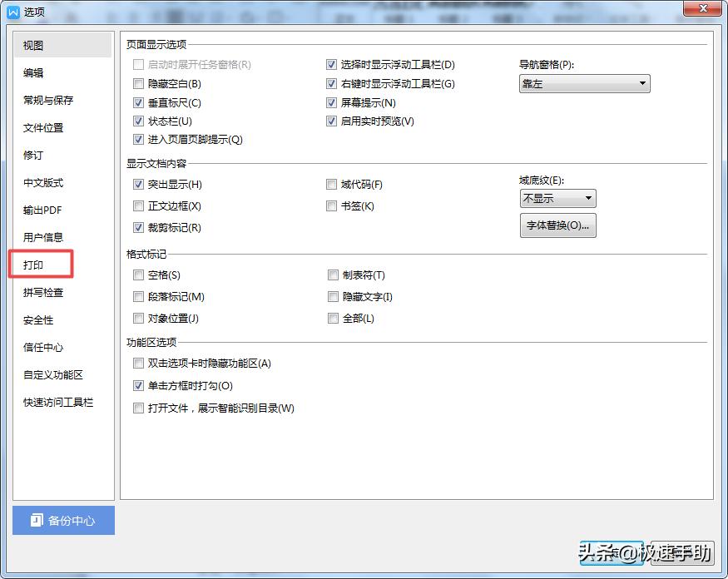Open the 域底纹 dropdown set to 不显示
This screenshot has height=579, width=728.
[557, 198]
